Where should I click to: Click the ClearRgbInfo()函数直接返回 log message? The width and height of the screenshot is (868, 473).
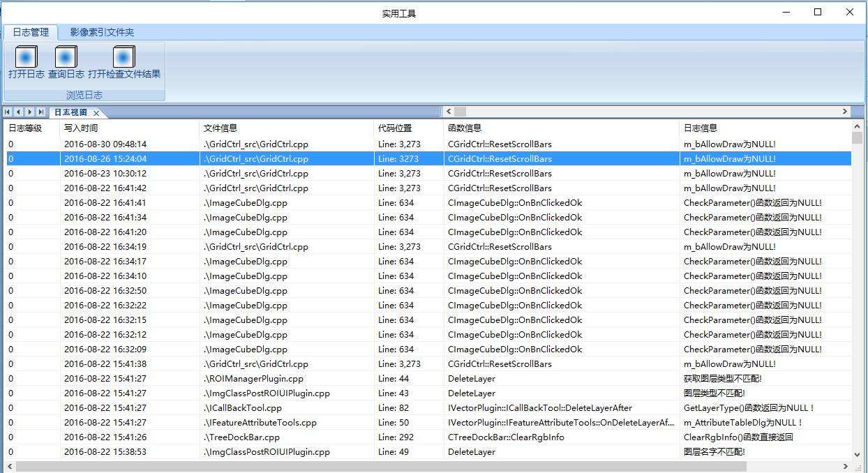point(738,437)
